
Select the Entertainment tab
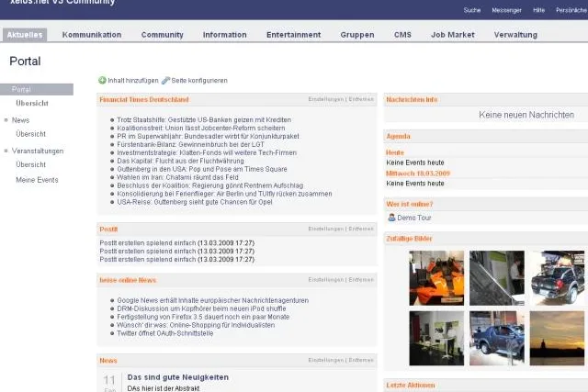[x=294, y=35]
